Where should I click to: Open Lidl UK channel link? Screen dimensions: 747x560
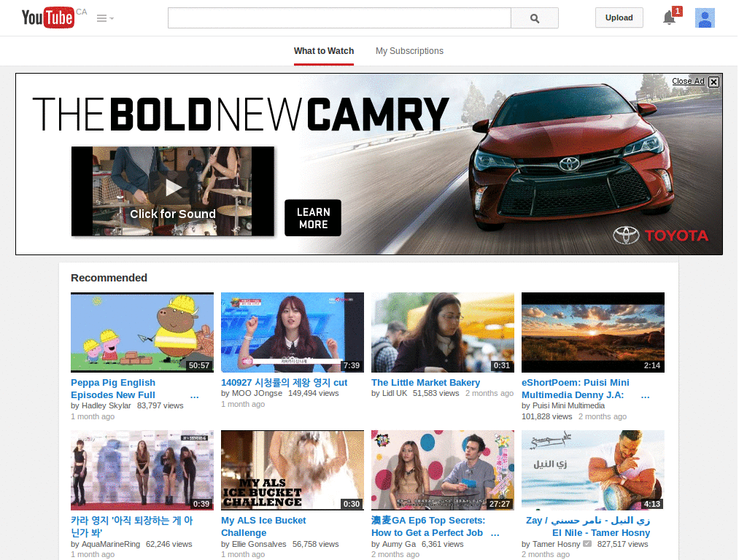(x=395, y=393)
